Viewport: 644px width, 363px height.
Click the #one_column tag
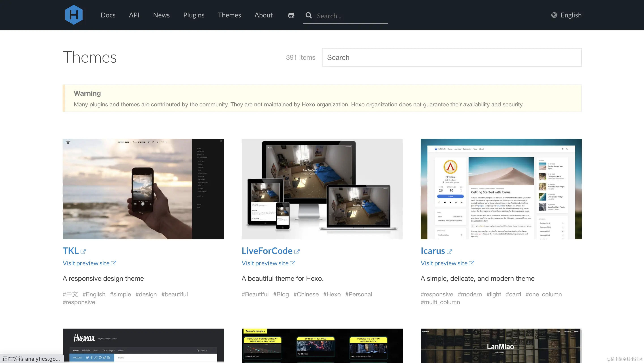pos(544,294)
